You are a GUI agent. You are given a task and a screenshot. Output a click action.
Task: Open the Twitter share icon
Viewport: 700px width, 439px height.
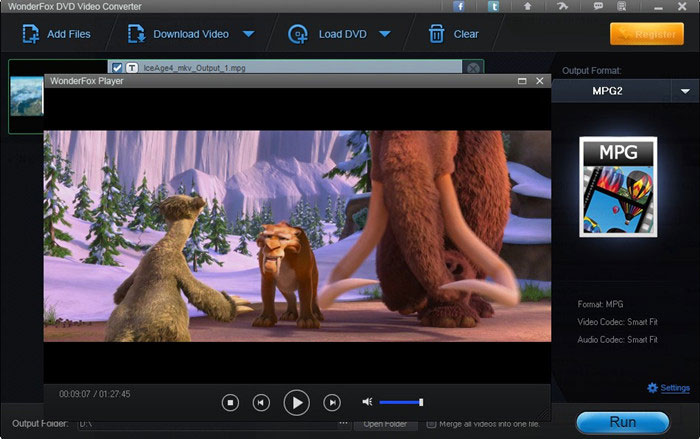tap(493, 6)
